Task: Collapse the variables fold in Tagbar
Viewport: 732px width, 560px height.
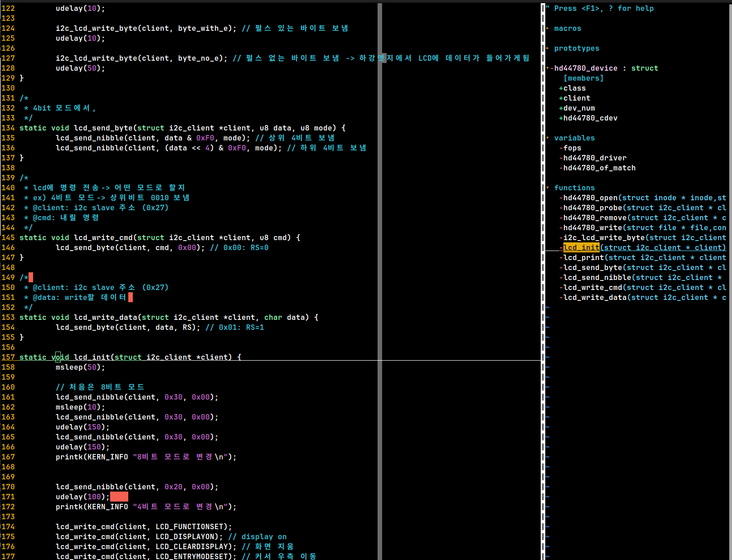Action: click(x=548, y=138)
